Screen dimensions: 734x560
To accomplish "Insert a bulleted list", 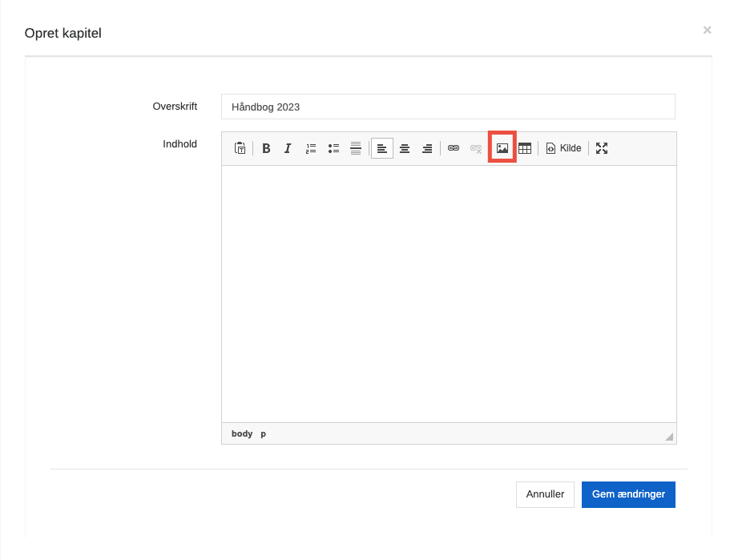I will [333, 148].
